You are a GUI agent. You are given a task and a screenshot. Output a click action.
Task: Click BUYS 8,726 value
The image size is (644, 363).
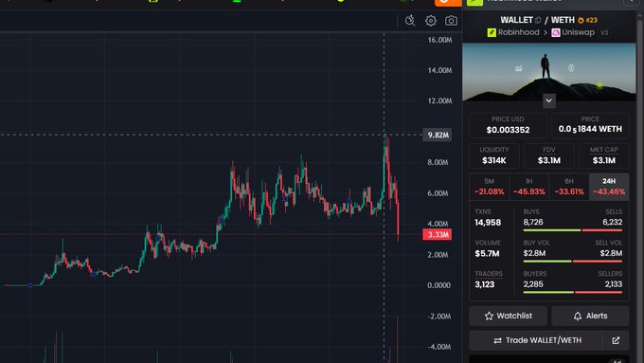(x=533, y=222)
